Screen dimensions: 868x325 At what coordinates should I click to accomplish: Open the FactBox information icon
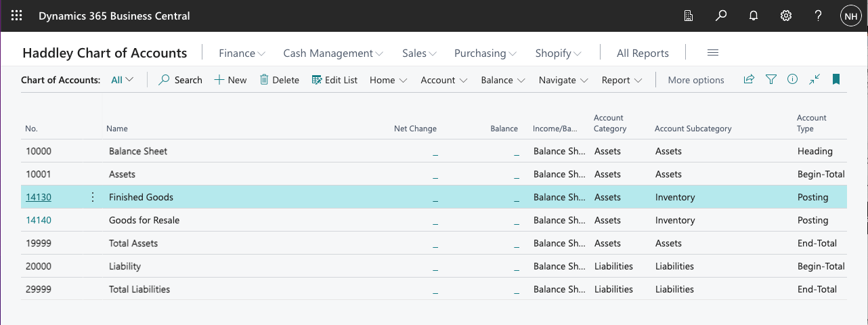[x=792, y=80]
